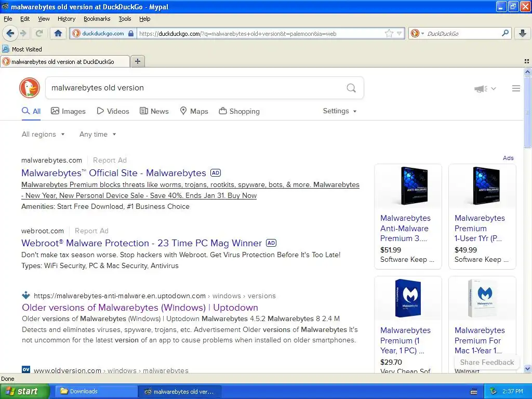Open the Settings dropdown
The height and width of the screenshot is (399, 532).
[340, 111]
